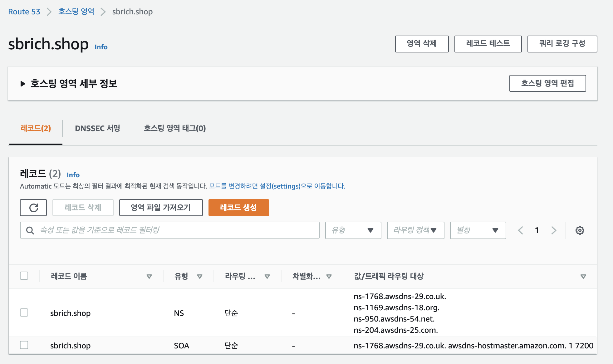
Task: Click the orange 레코드 생성 button
Action: [238, 208]
